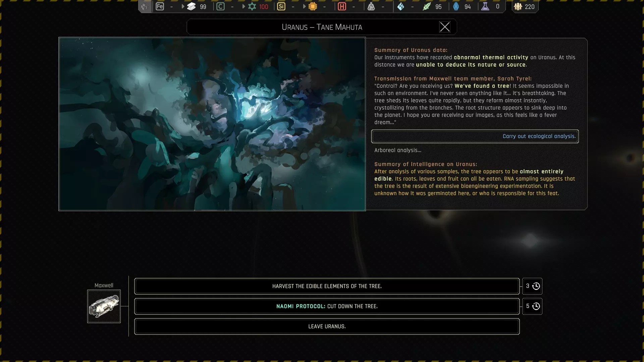Click the orange electronics chip icon
Image resolution: width=644 pixels, height=362 pixels.
click(x=313, y=6)
